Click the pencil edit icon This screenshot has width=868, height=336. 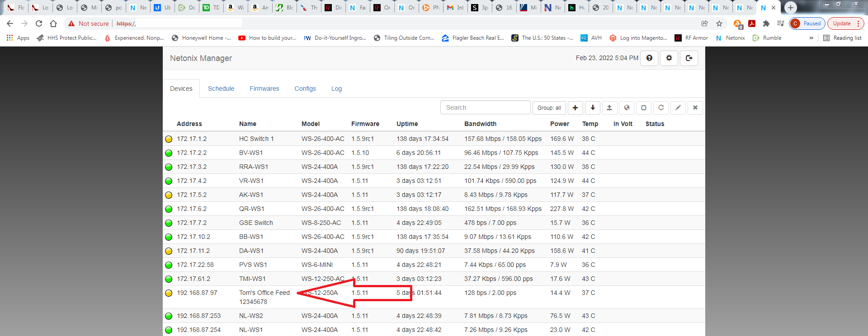(678, 107)
